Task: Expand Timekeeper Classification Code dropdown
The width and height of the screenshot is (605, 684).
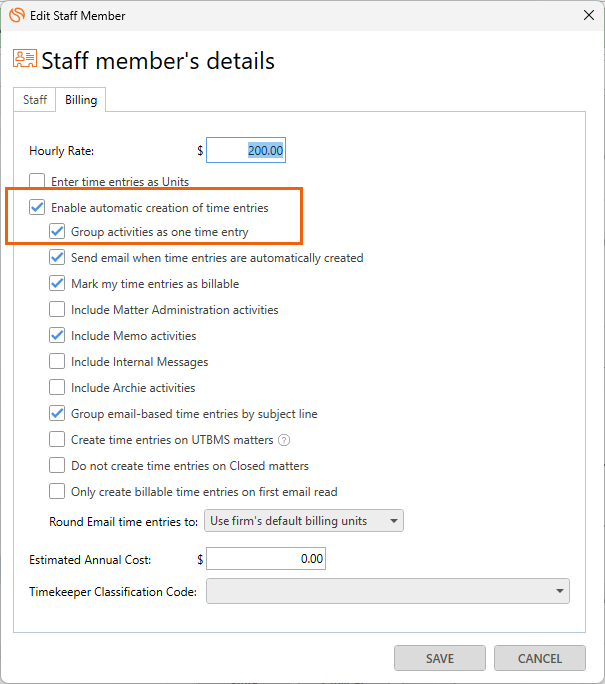Action: point(388,591)
